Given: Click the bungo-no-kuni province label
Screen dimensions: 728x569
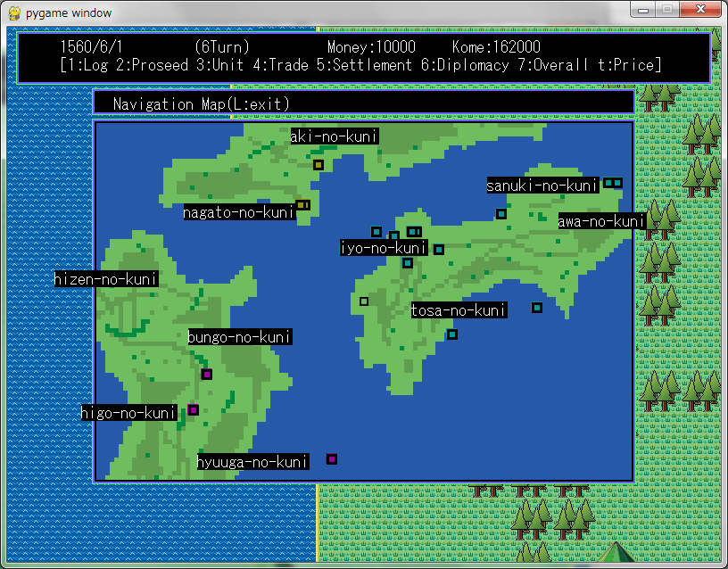Looking at the screenshot, I should coord(240,337).
